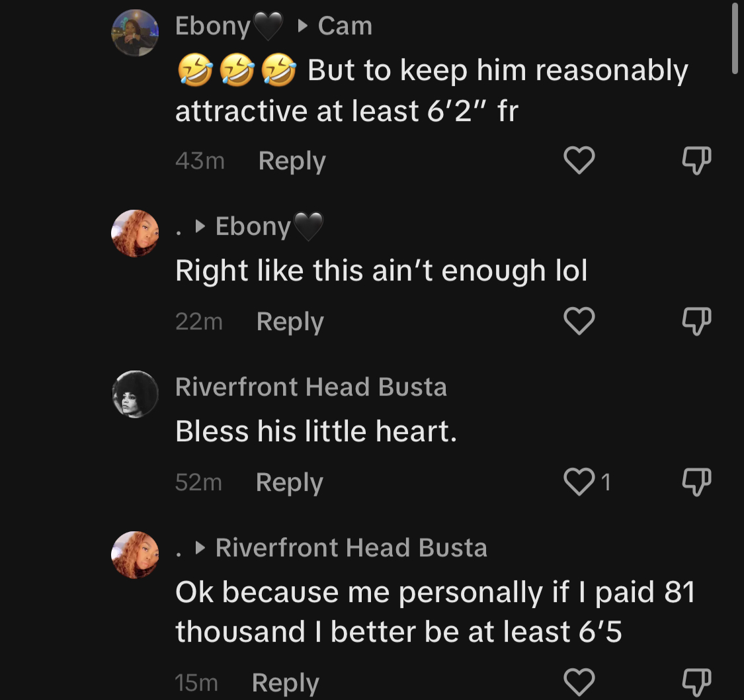Dislike the "Bless his little heart" comment
Screen dimensions: 744x700
696,482
